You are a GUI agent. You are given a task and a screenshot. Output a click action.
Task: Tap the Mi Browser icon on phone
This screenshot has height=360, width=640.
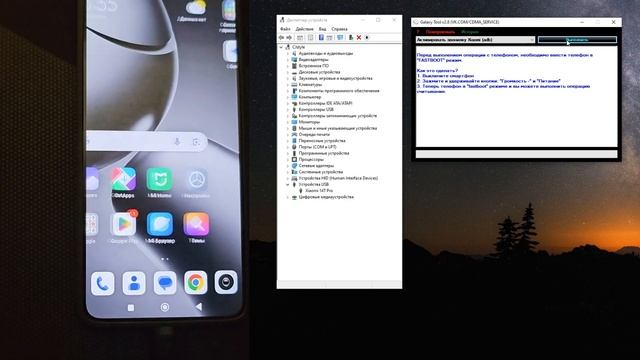coord(160,224)
